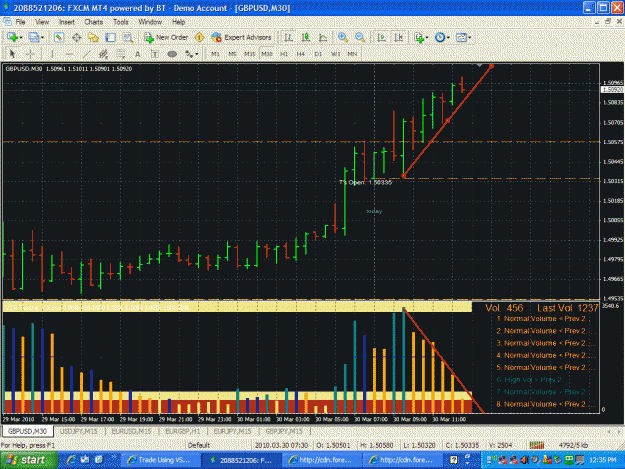Open the Strategy Tester magnifier icon

128,37
